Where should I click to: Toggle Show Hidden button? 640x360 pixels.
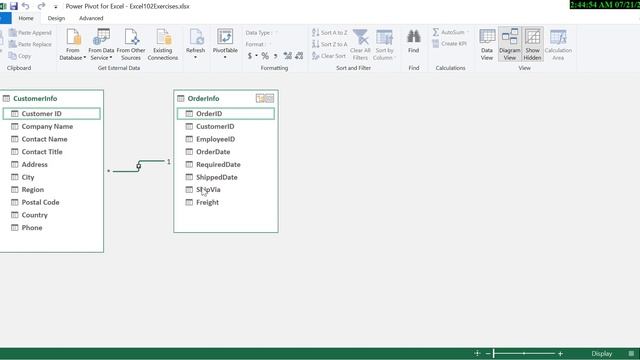tap(533, 45)
